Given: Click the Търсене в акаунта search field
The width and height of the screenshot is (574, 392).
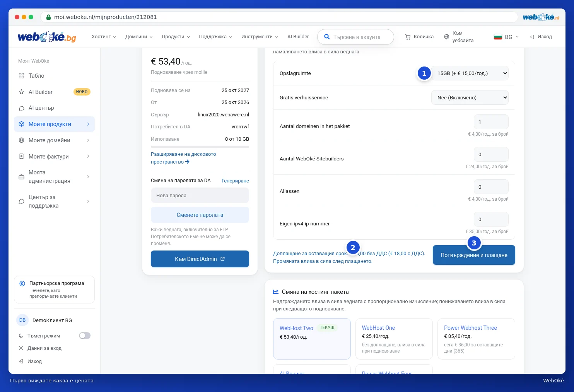Looking at the screenshot, I should [x=355, y=37].
